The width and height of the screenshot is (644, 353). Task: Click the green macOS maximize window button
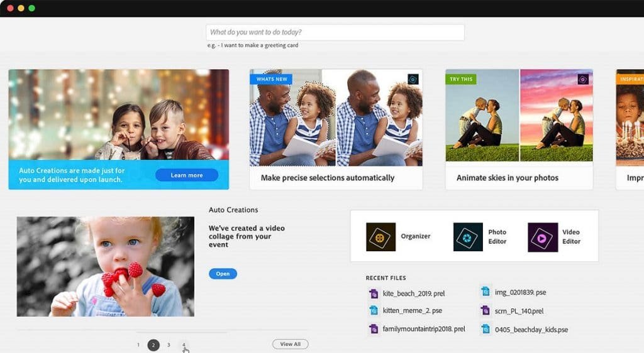[x=31, y=8]
